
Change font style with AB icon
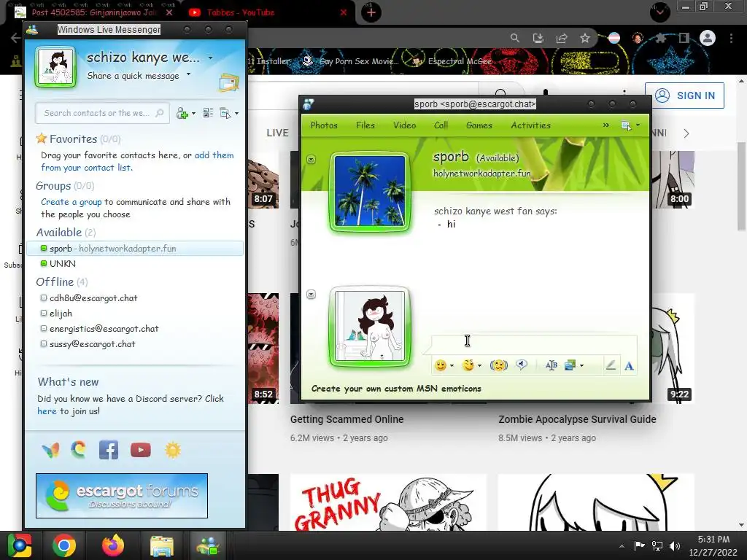click(x=551, y=365)
